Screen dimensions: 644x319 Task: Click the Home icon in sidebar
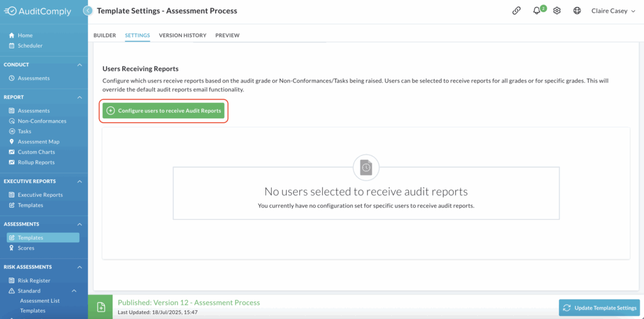pos(11,35)
